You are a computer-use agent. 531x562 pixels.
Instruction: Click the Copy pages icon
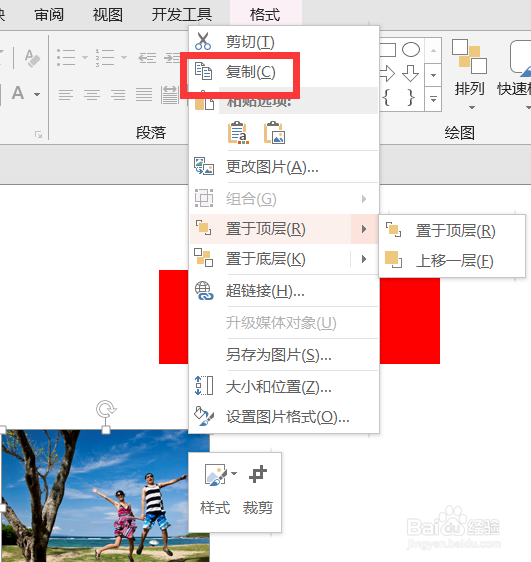[203, 71]
